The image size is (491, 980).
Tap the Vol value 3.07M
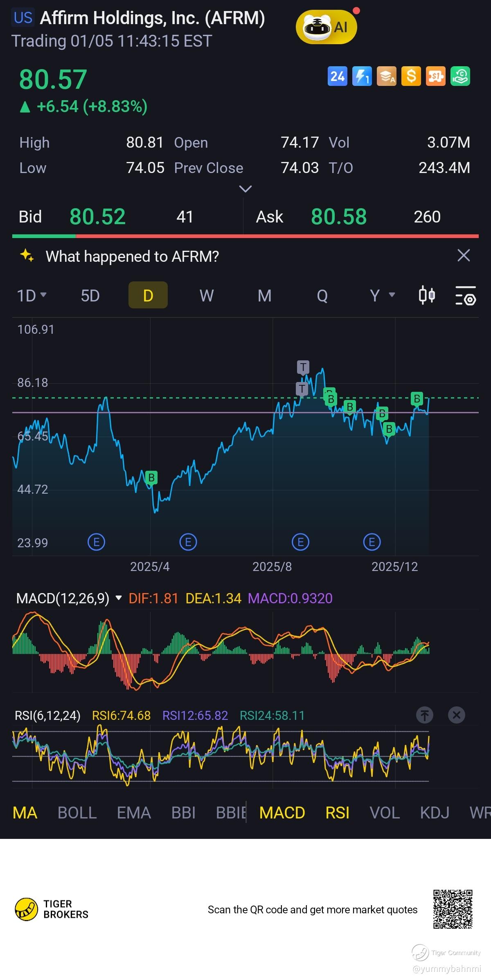click(x=448, y=142)
